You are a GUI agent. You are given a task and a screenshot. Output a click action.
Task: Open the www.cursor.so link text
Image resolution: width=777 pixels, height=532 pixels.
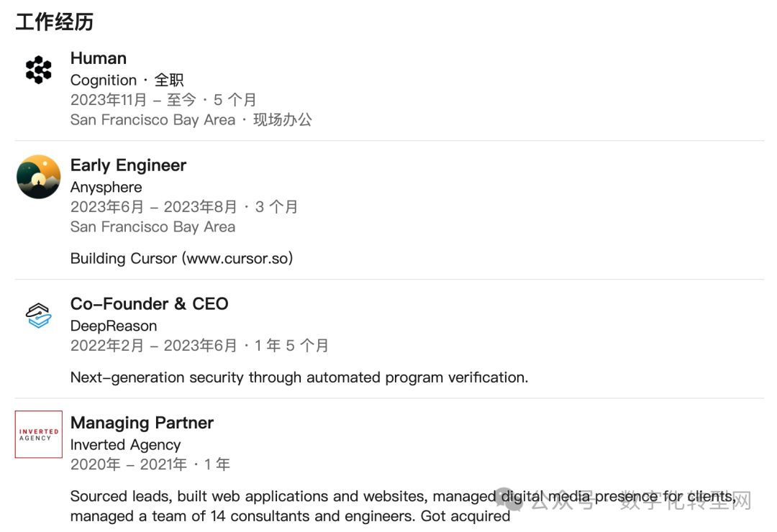tap(240, 258)
